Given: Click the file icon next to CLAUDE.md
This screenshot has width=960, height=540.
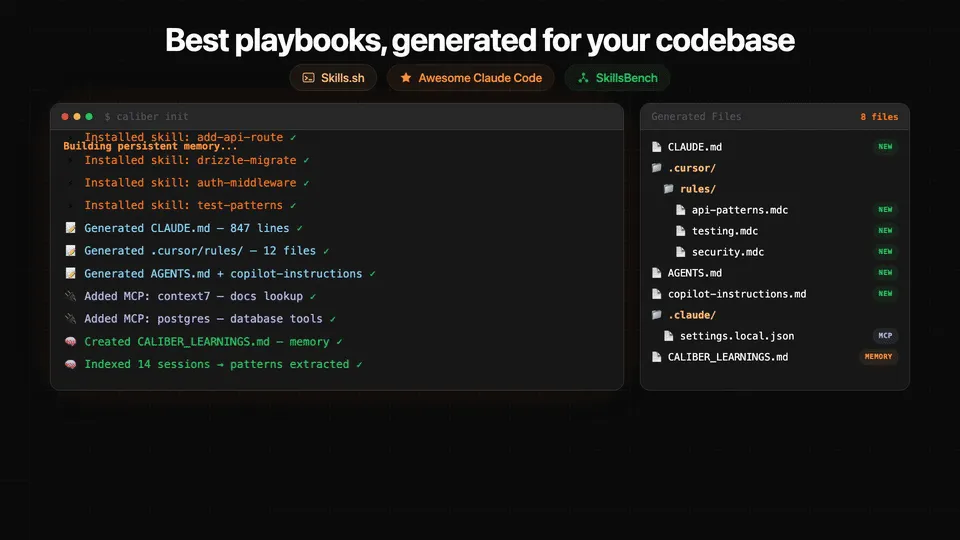Looking at the screenshot, I should tap(656, 147).
